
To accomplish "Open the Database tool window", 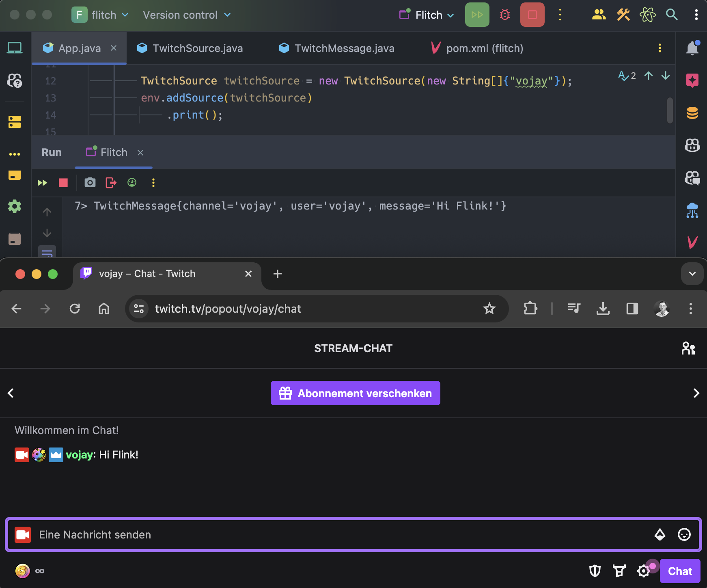I will (693, 113).
